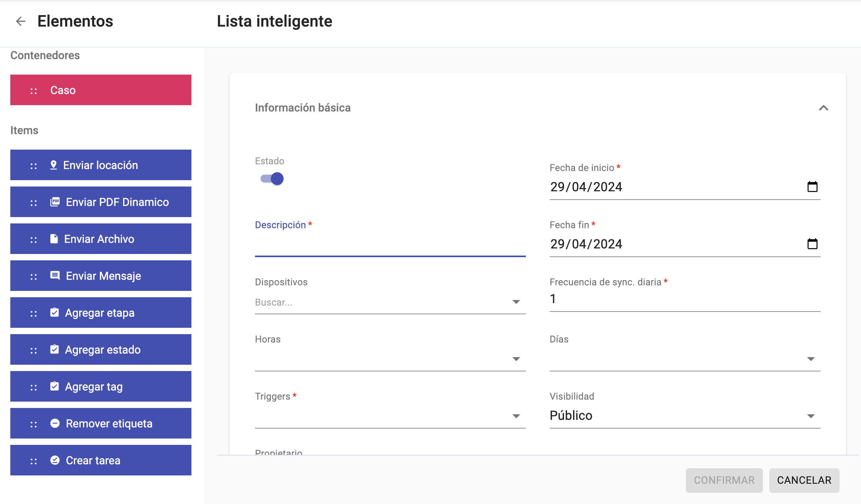Toggle the Estado switch off
The height and width of the screenshot is (504, 861).
click(272, 179)
